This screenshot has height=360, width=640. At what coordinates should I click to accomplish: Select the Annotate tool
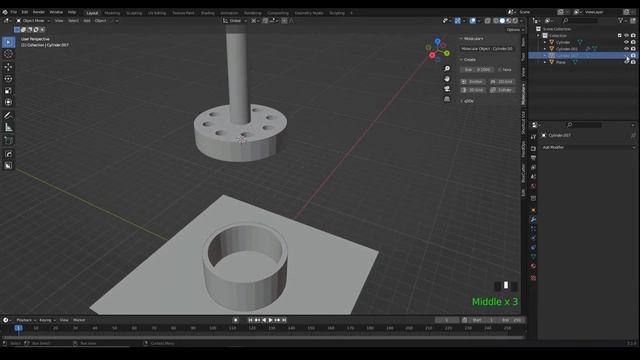[x=8, y=116]
